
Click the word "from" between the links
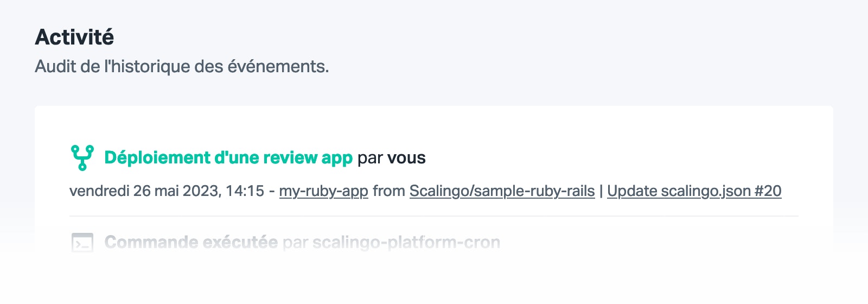[x=389, y=191]
